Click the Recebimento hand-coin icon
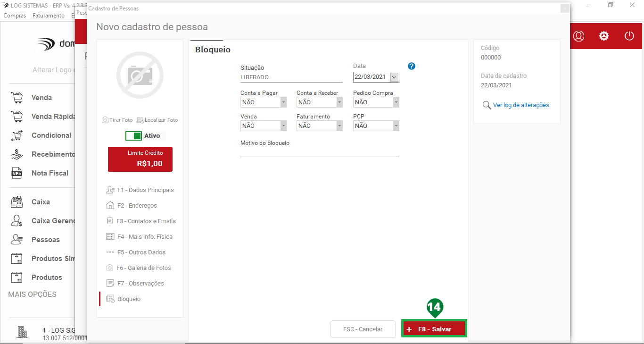The width and height of the screenshot is (644, 344). click(17, 154)
